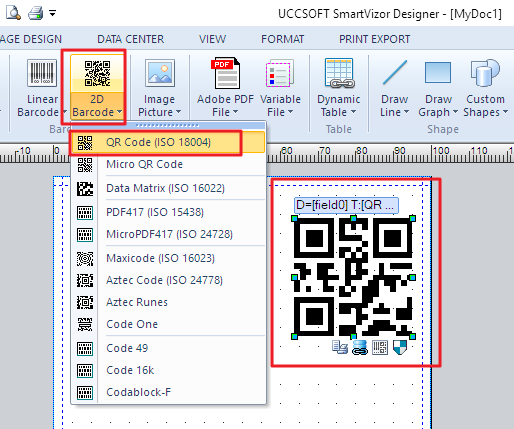Click the Image Picture icon
The height and width of the screenshot is (429, 514).
pyautogui.click(x=160, y=73)
